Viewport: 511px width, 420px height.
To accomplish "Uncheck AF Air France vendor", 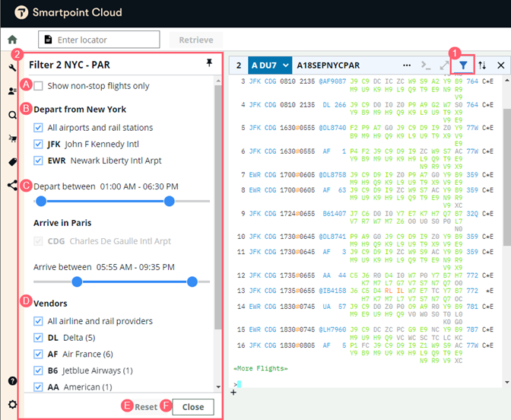I will [38, 354].
